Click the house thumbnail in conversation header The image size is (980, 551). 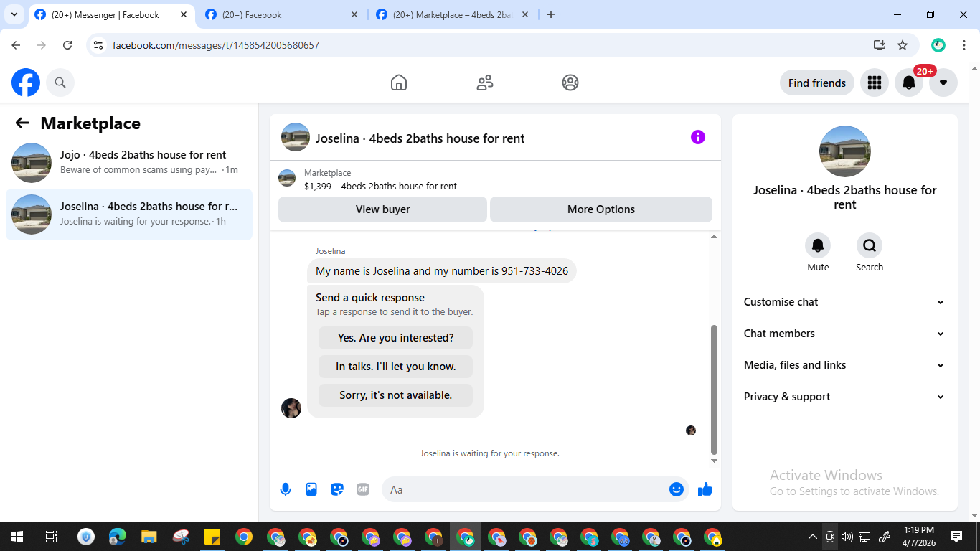pyautogui.click(x=296, y=137)
